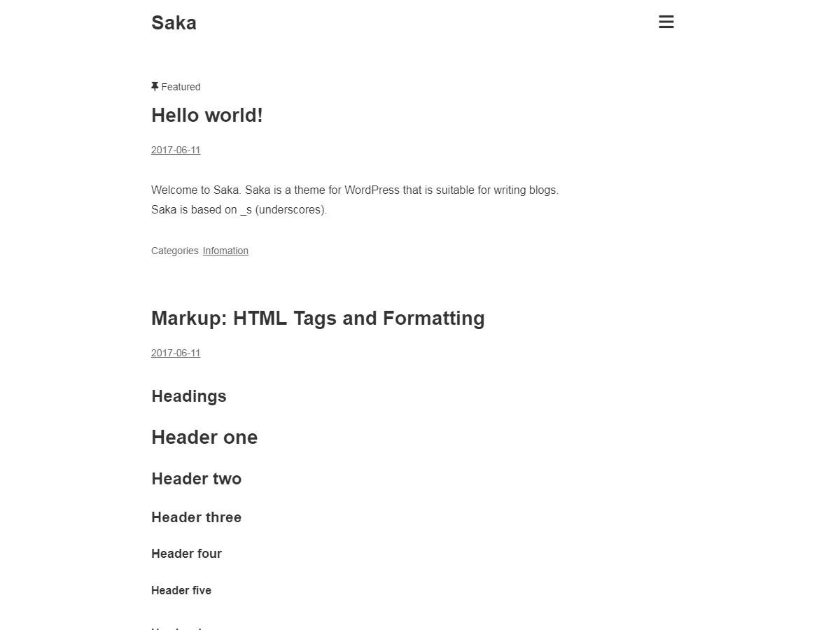Click the date under Hello world! post
Viewport: 840px width, 630px height.
[x=176, y=150]
